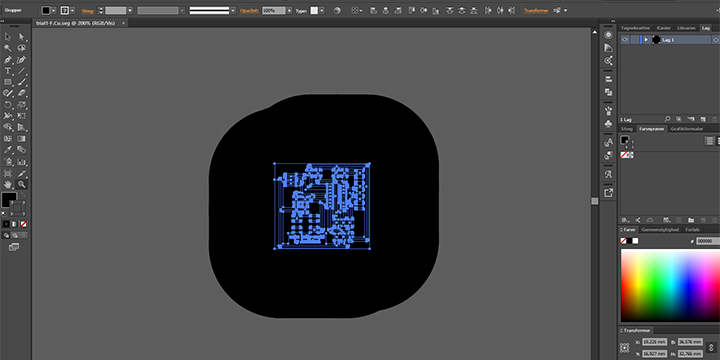This screenshot has height=360, width=720.
Task: Toggle lock column for Lag 1
Action: [635, 40]
